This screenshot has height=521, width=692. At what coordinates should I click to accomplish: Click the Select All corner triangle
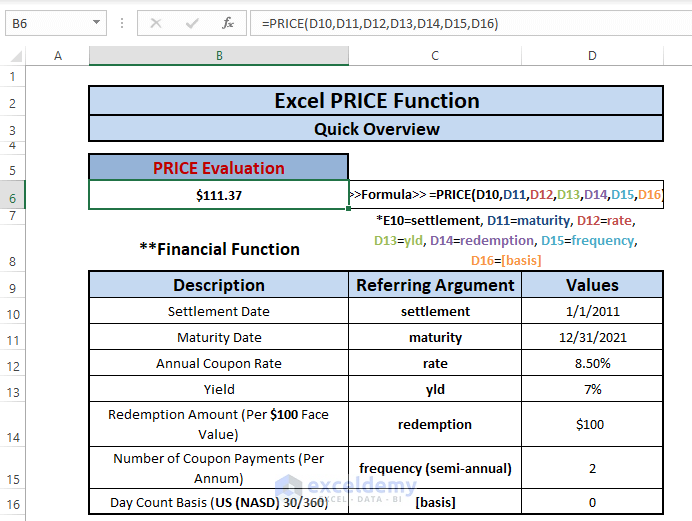[16, 56]
